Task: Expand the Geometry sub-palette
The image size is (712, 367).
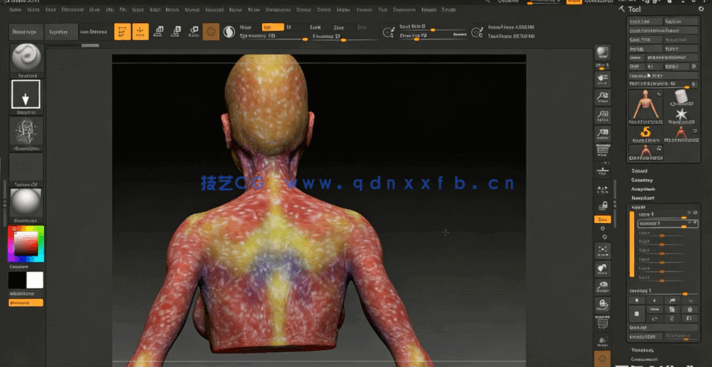Action: (642, 180)
